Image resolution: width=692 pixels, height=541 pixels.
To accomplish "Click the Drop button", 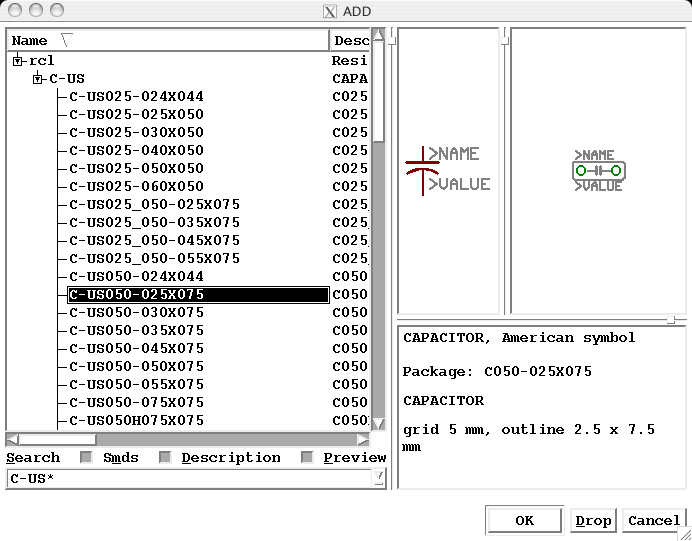I will pos(593,521).
